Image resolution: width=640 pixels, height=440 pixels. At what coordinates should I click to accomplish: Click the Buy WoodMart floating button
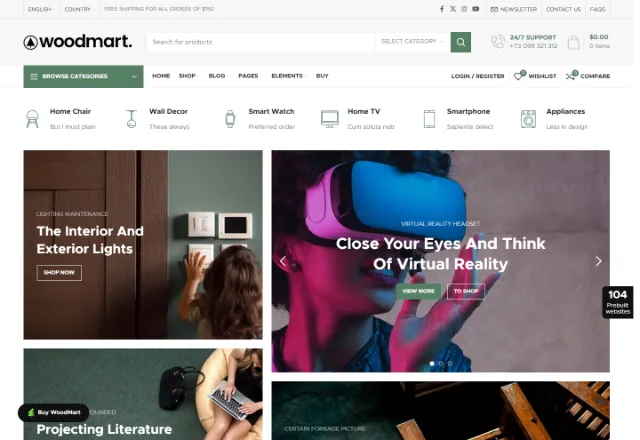click(x=53, y=413)
